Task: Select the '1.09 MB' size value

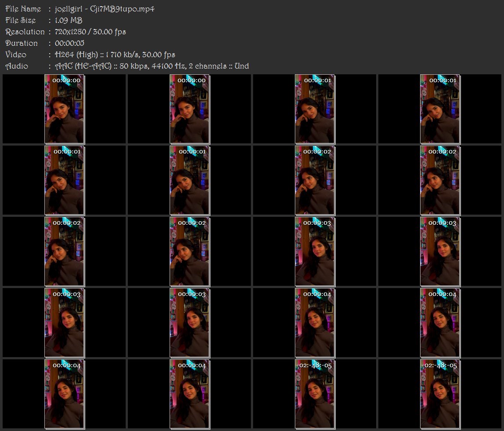Action: click(69, 20)
